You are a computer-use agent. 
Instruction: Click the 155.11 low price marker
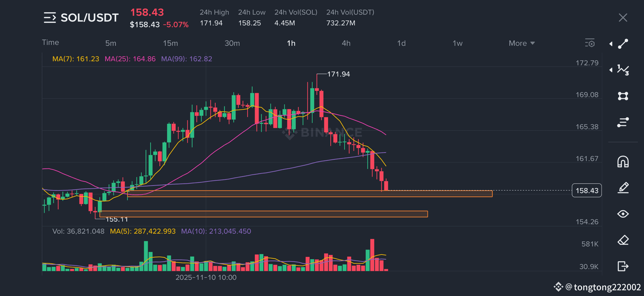coord(117,219)
